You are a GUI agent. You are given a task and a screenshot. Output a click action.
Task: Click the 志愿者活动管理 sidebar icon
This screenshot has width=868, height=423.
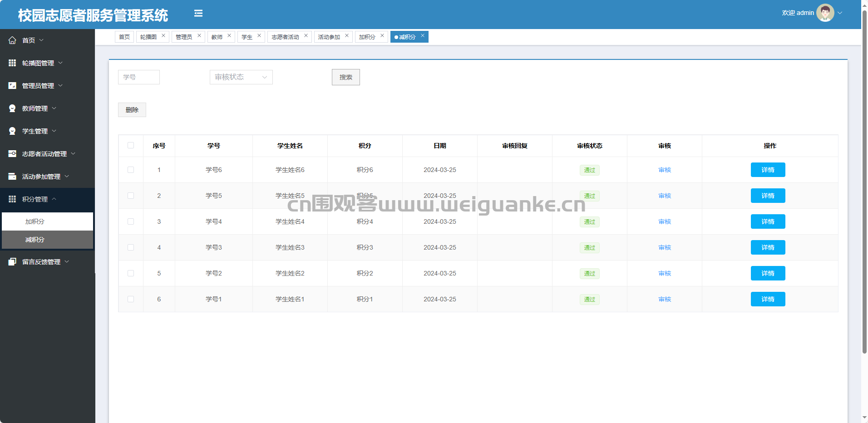pyautogui.click(x=12, y=154)
